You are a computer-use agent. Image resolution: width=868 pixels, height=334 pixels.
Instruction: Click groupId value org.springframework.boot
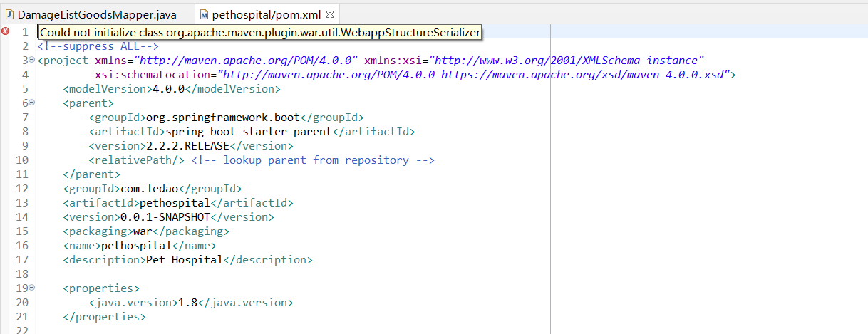coord(223,118)
